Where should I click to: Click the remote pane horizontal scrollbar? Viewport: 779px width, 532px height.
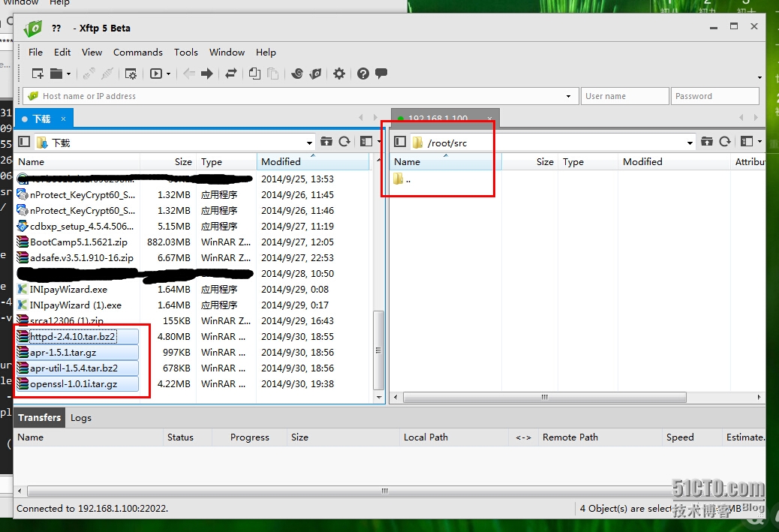(545, 397)
